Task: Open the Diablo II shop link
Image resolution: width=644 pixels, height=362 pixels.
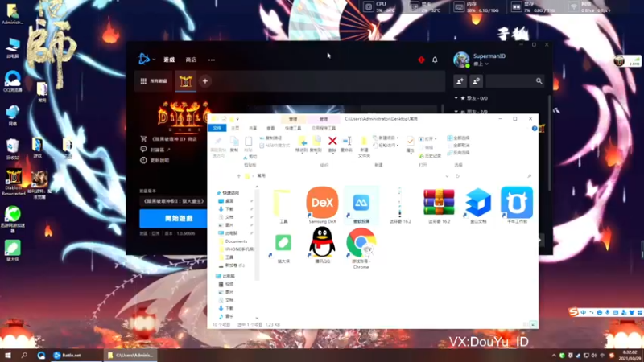Action: (x=169, y=139)
